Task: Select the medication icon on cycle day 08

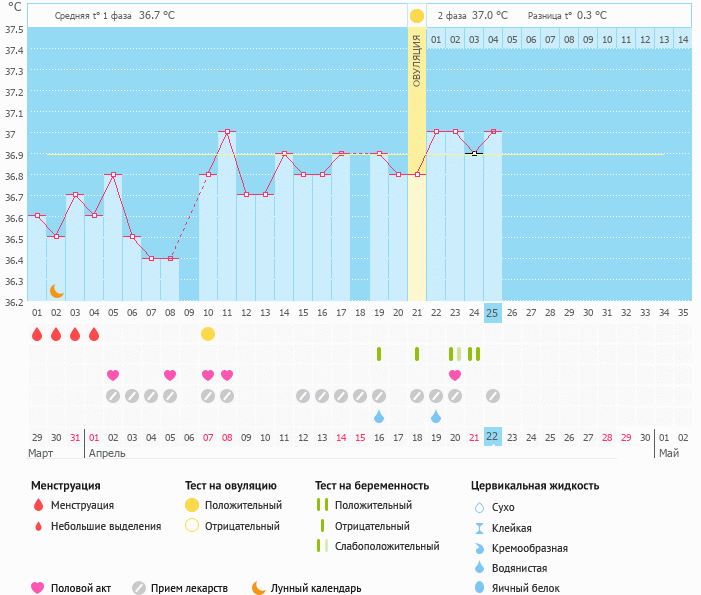Action: (x=170, y=396)
